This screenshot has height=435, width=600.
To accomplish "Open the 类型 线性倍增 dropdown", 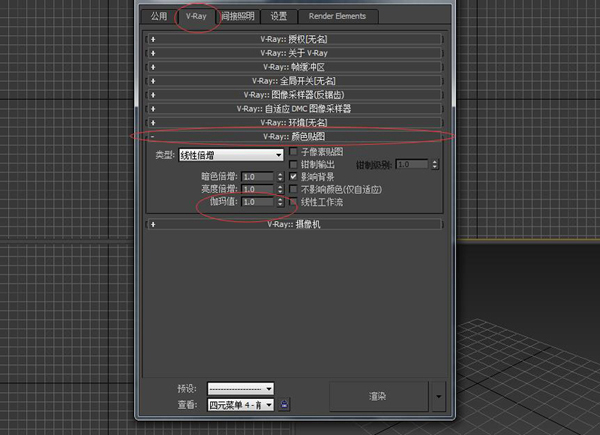I will (231, 155).
